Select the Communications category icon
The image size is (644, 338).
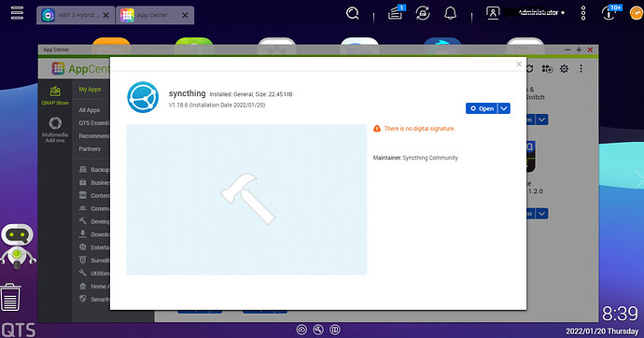click(82, 208)
